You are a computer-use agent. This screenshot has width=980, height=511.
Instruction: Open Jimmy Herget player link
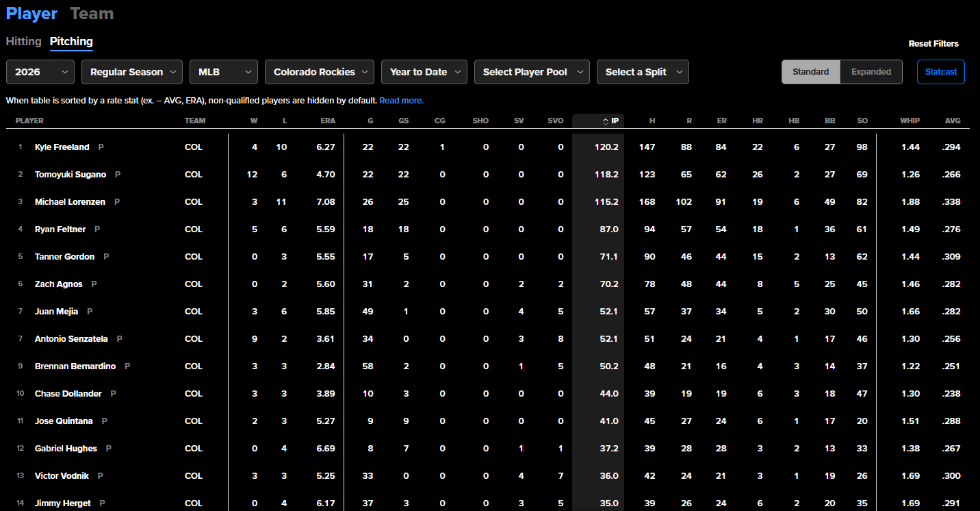(63, 503)
